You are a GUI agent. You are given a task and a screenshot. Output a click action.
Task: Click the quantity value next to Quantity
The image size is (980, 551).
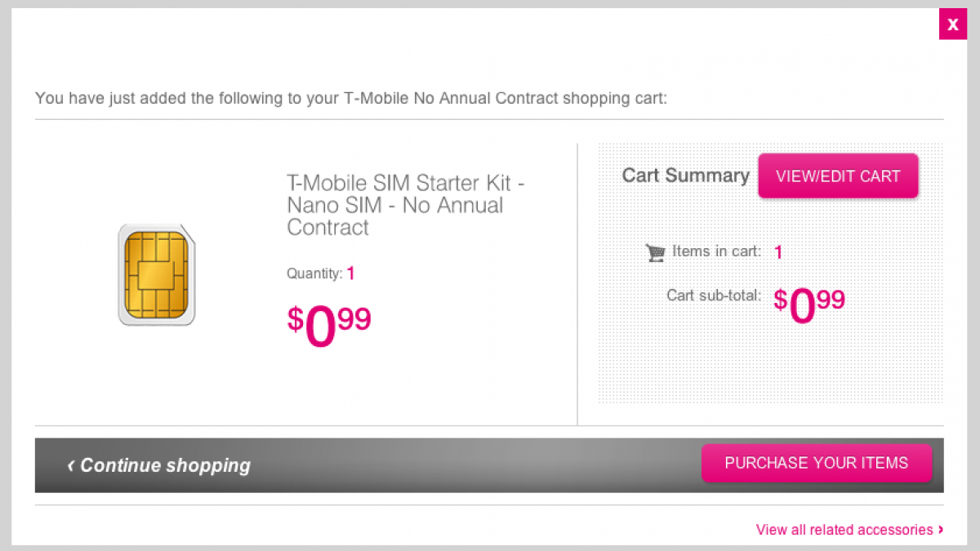point(350,273)
